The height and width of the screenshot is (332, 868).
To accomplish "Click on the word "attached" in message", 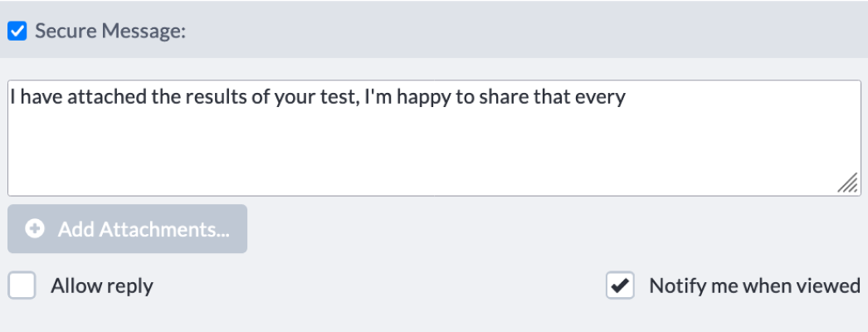I will pyautogui.click(x=100, y=97).
